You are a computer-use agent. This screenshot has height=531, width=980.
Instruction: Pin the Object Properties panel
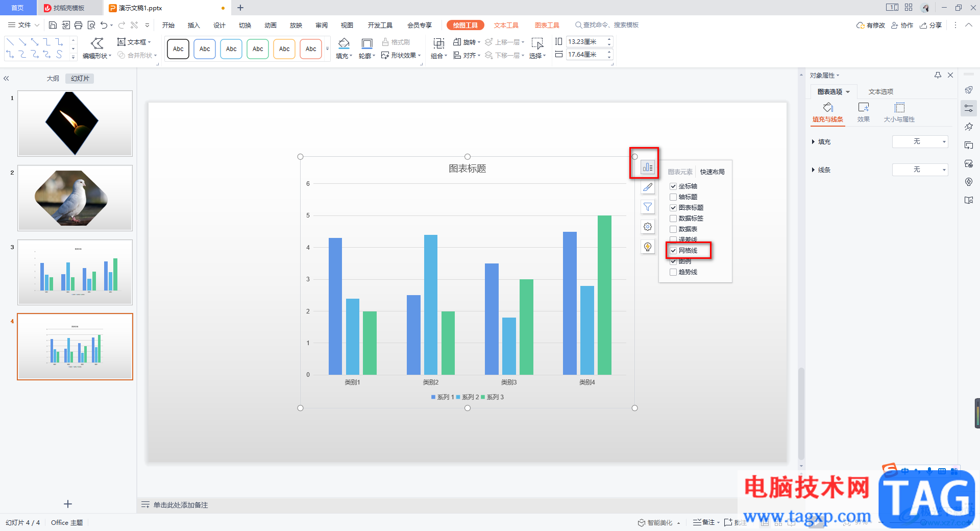click(938, 75)
